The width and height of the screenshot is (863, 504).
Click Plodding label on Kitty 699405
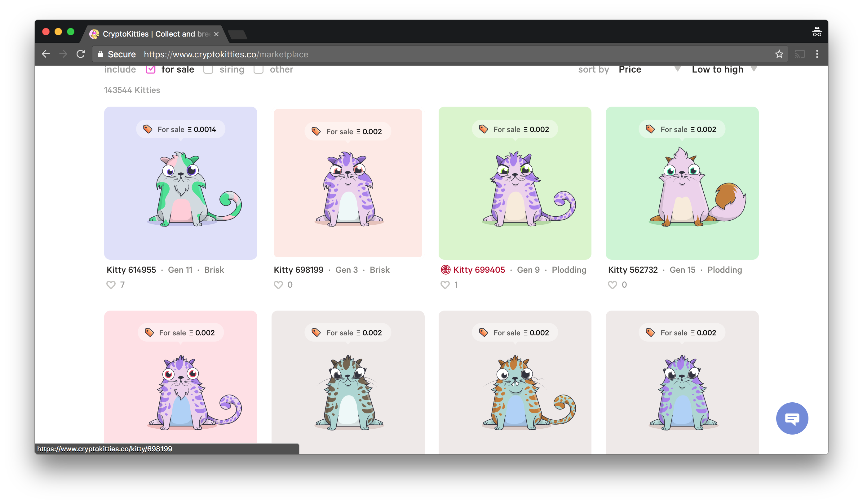(x=569, y=270)
